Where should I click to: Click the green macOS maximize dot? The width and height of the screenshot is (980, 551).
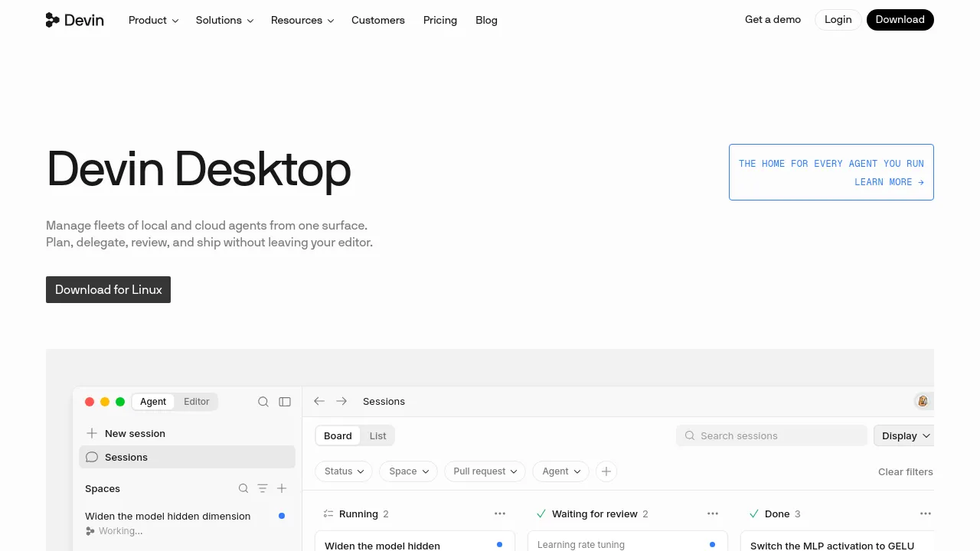pos(120,402)
